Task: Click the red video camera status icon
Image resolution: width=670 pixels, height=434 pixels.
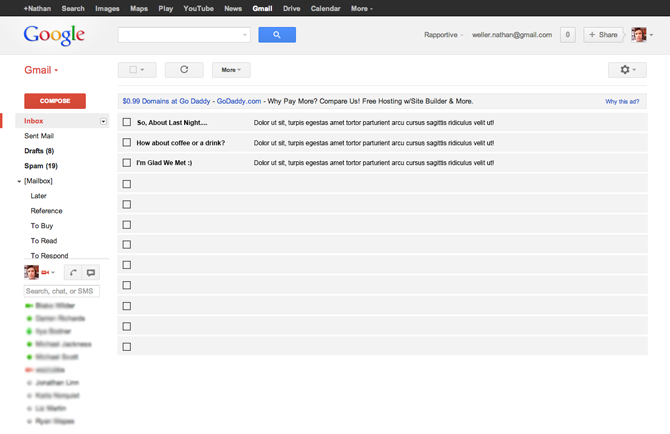Action: [x=45, y=272]
